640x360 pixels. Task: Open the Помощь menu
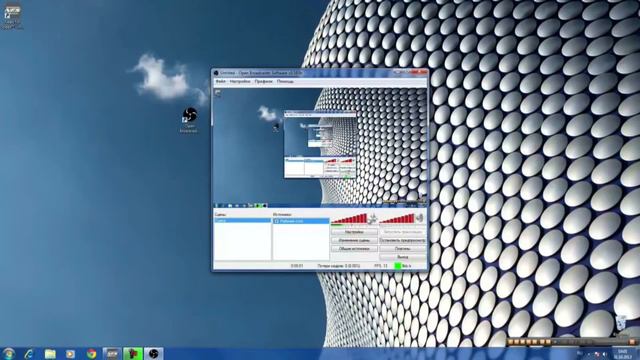(x=285, y=82)
